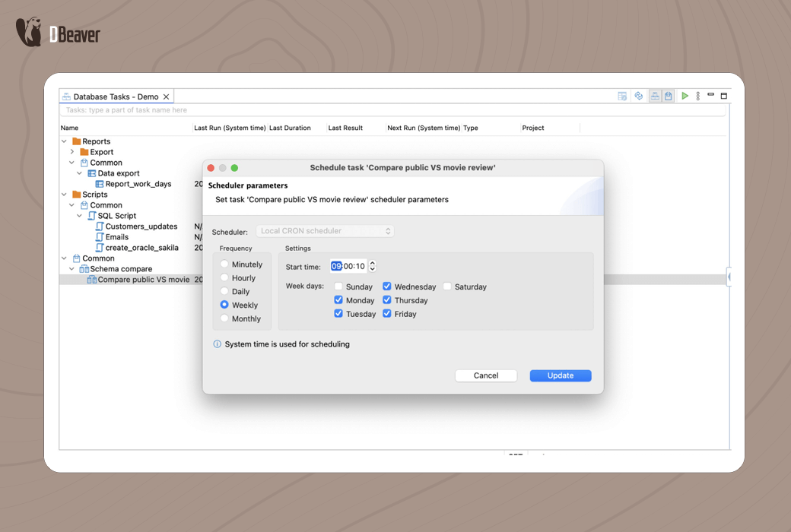Select the Daily frequency option
Screen dimensions: 791x532
[x=224, y=292]
